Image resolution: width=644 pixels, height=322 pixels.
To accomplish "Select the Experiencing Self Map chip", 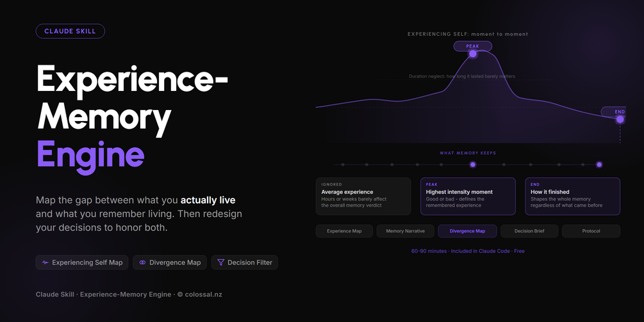I will 82,262.
